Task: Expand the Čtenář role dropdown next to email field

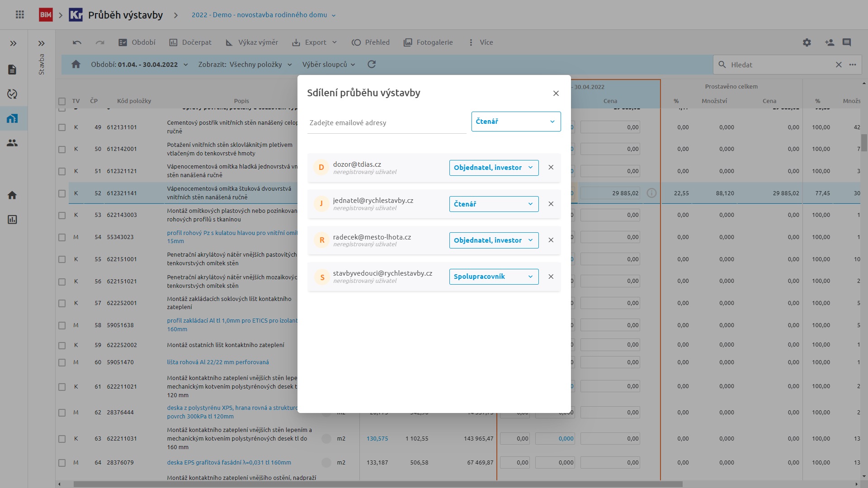Action: [x=516, y=122]
